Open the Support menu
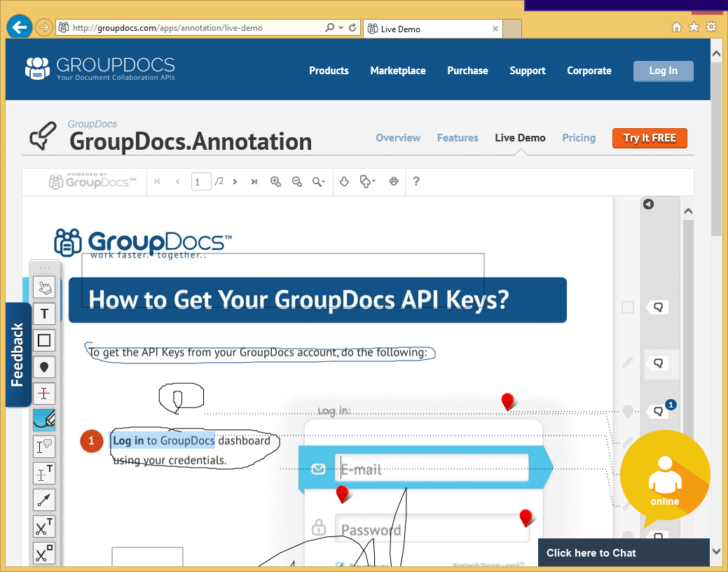728x572 pixels. [528, 71]
